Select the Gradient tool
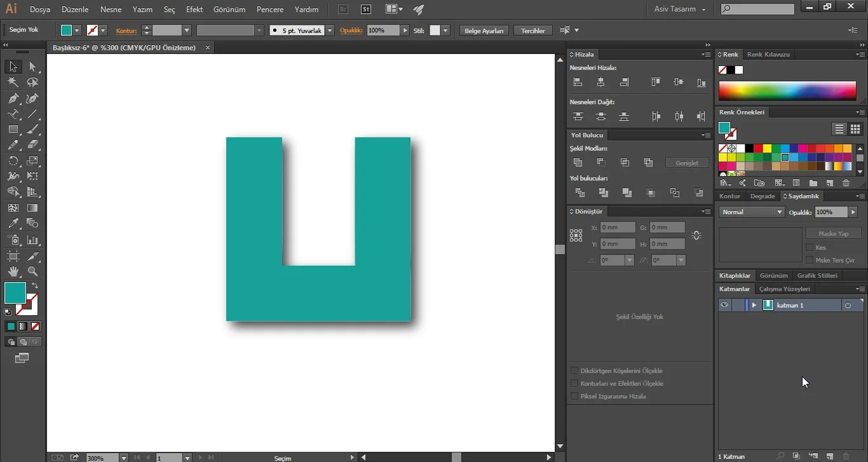 (x=32, y=208)
